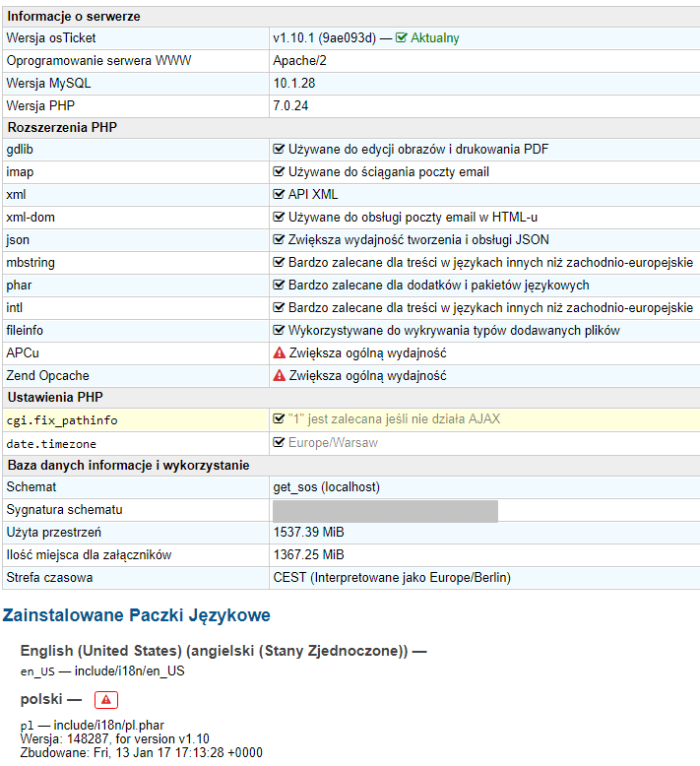The width and height of the screenshot is (700, 766).
Task: Click the APCu extension name
Action: [23, 352]
